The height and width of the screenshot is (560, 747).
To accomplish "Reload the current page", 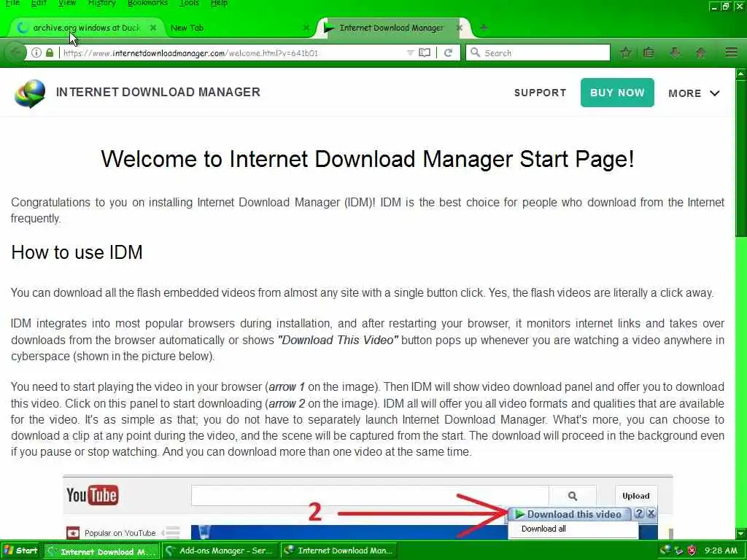I will [449, 52].
